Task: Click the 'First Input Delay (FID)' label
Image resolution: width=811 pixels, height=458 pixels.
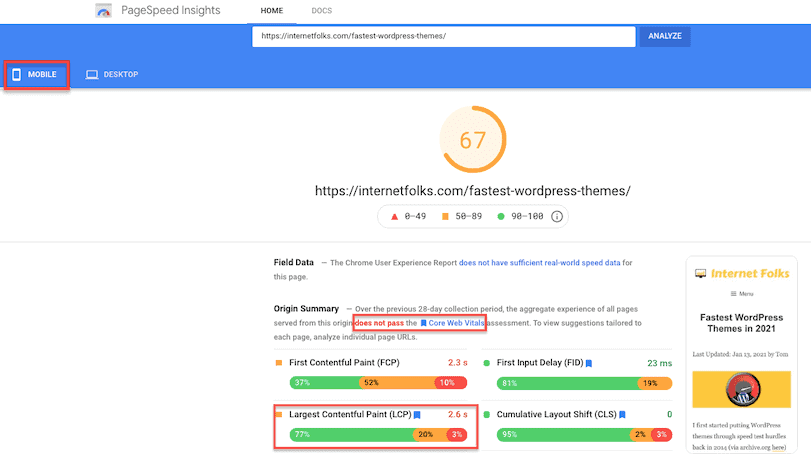Action: point(540,363)
